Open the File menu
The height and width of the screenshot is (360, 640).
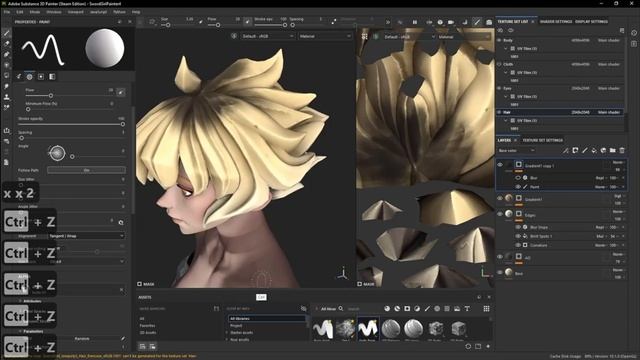coord(7,12)
